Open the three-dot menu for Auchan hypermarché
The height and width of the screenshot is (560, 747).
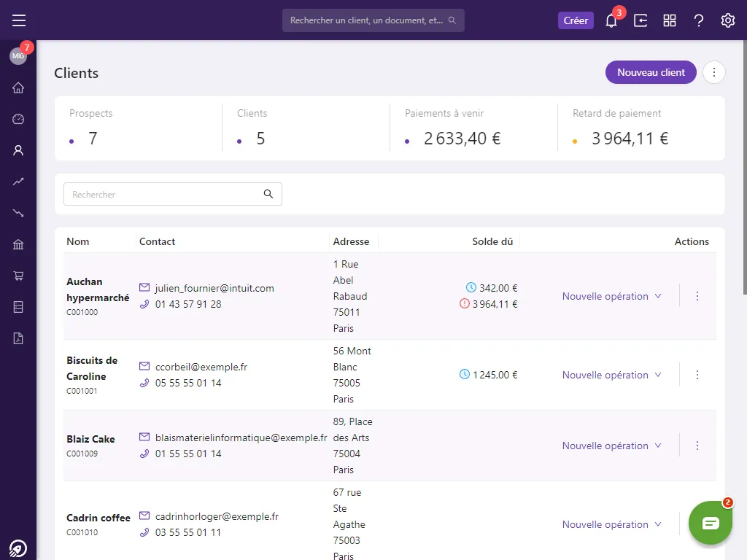click(697, 296)
